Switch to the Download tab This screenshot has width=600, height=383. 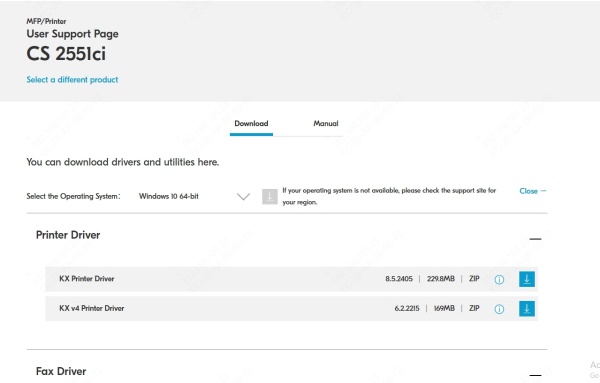click(251, 124)
